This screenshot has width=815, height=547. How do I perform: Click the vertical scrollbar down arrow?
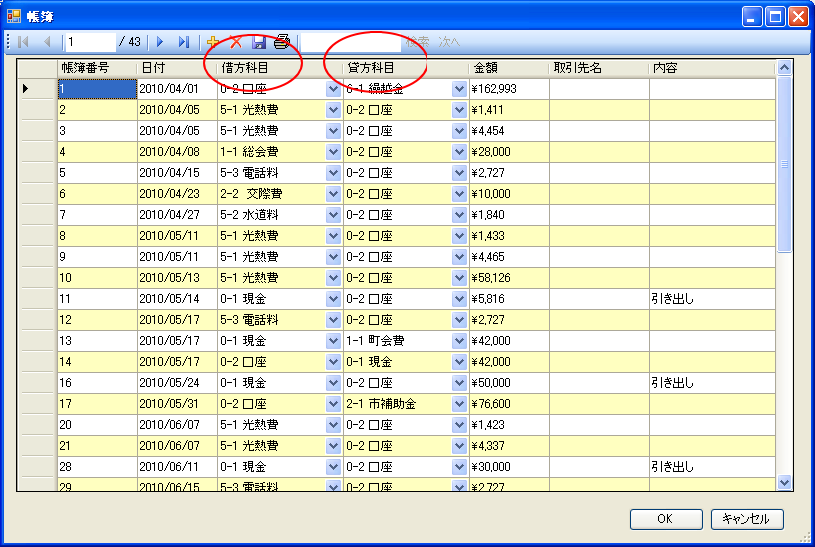[x=784, y=482]
